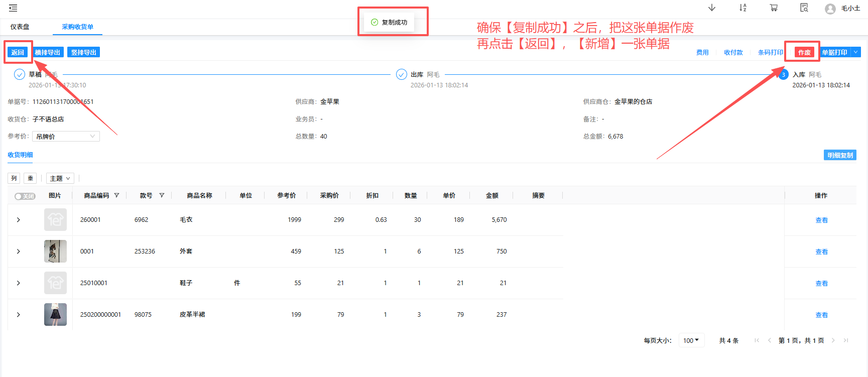The height and width of the screenshot is (377, 868).
Task: Open the 参考价 吊牌价 dropdown
Action: [x=66, y=137]
